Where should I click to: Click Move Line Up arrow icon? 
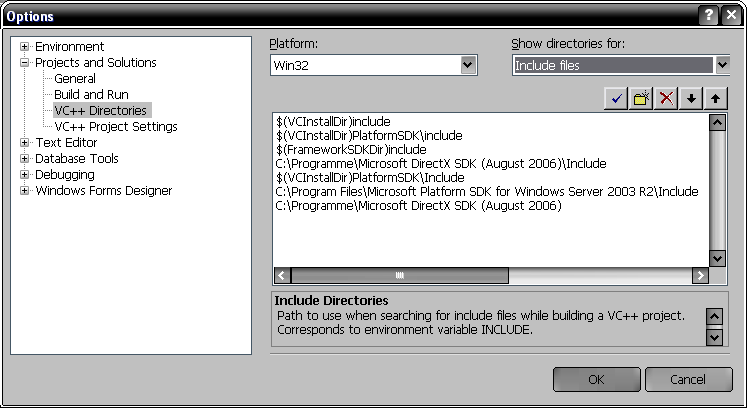(x=716, y=98)
